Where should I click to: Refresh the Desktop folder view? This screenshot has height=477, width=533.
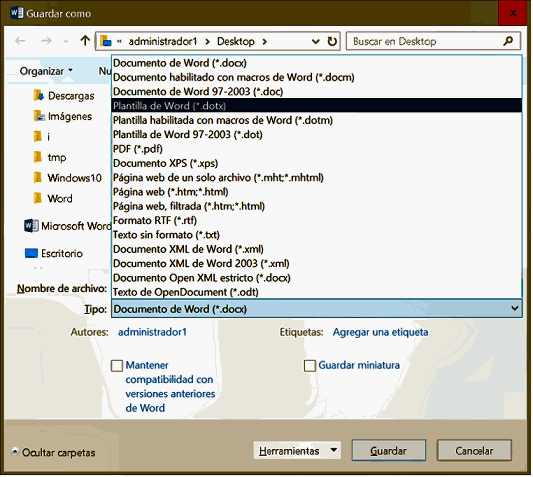pos(332,41)
